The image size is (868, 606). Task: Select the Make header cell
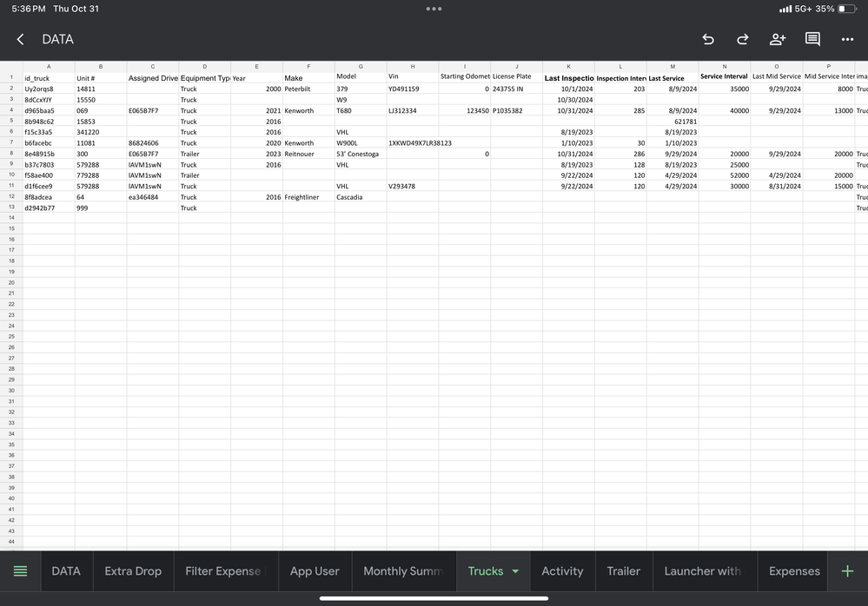coord(308,78)
